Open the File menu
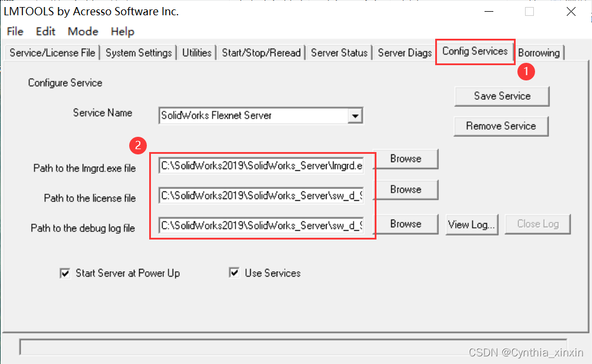The width and height of the screenshot is (592, 364). click(x=15, y=31)
